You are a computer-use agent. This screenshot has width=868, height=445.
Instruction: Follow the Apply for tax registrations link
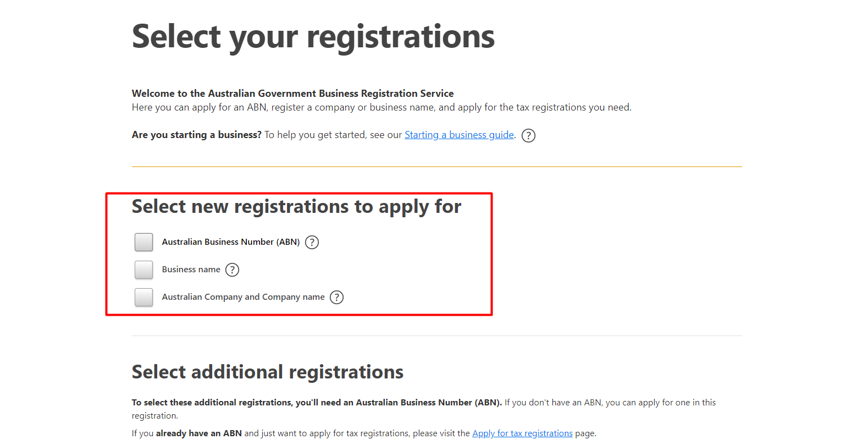(522, 433)
